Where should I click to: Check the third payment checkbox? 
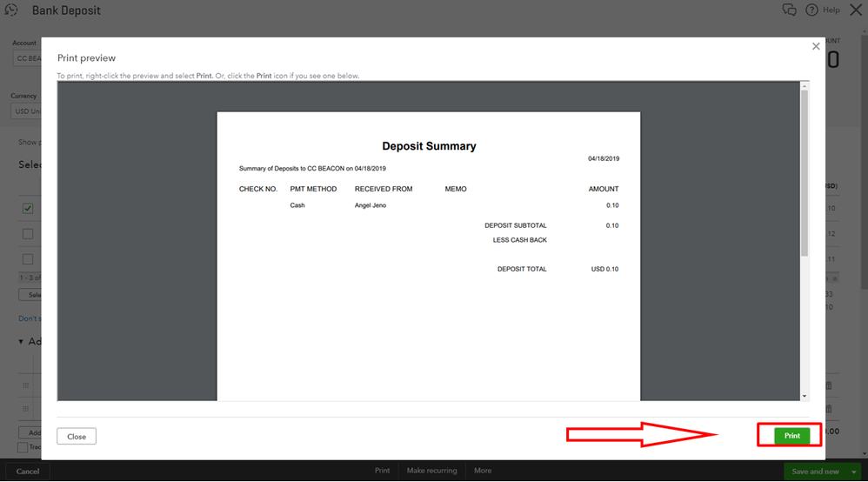click(28, 259)
